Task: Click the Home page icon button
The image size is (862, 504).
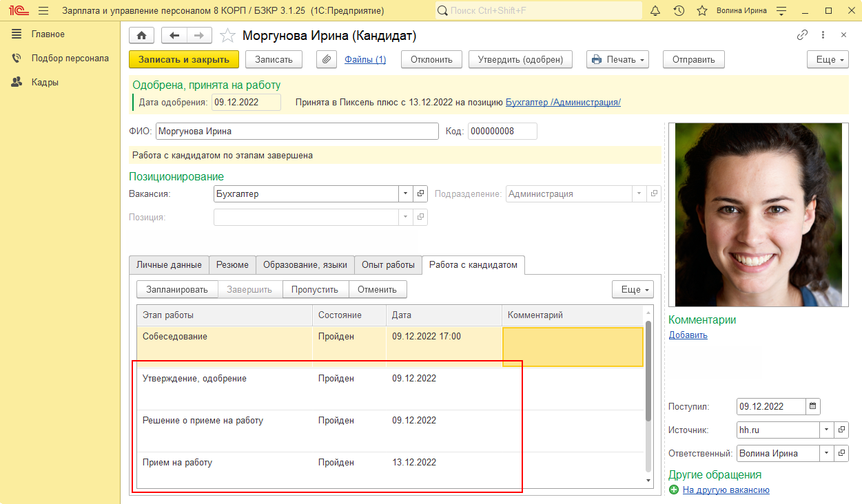Action: point(142,36)
